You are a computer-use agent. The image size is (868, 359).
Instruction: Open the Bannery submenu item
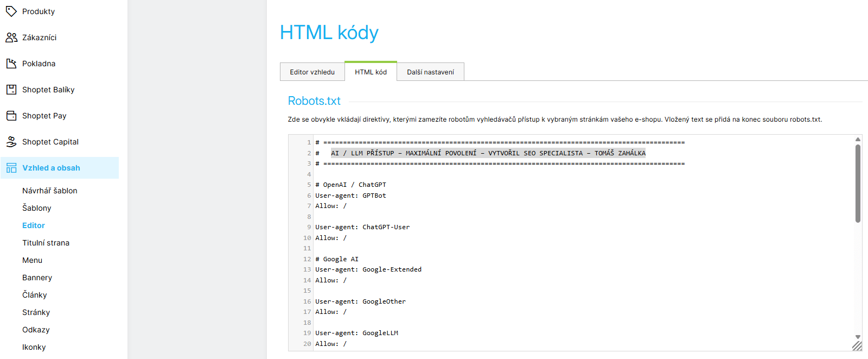click(x=37, y=278)
